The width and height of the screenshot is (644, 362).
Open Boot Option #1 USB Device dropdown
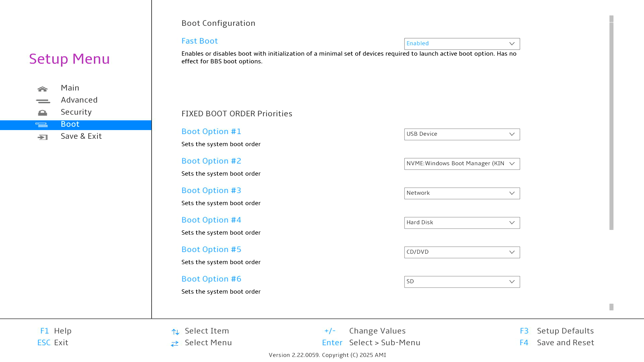tap(462, 134)
